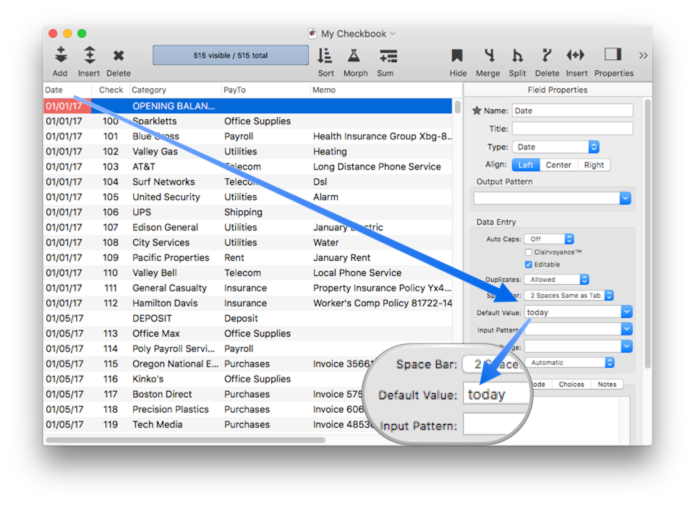This screenshot has height=506, width=695.
Task: Enable the Clairvoyance checkbox
Action: click(528, 252)
